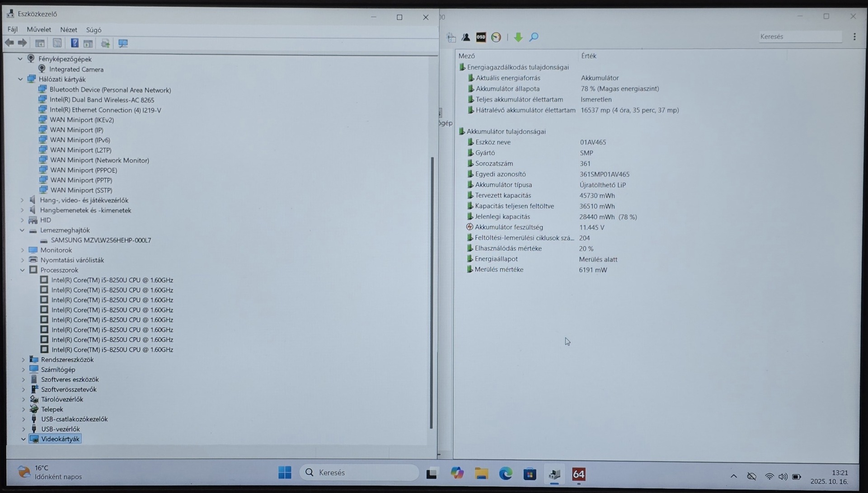This screenshot has height=493, width=868.
Task: Expand the USB-vezérlők node
Action: [x=23, y=429]
